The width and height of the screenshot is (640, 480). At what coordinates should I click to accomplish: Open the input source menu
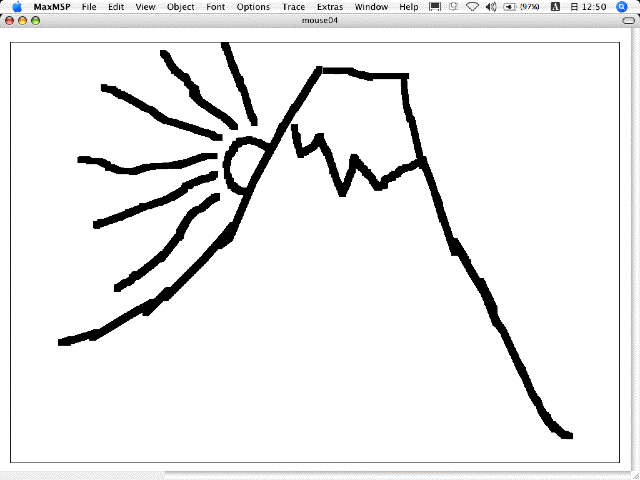coord(555,7)
